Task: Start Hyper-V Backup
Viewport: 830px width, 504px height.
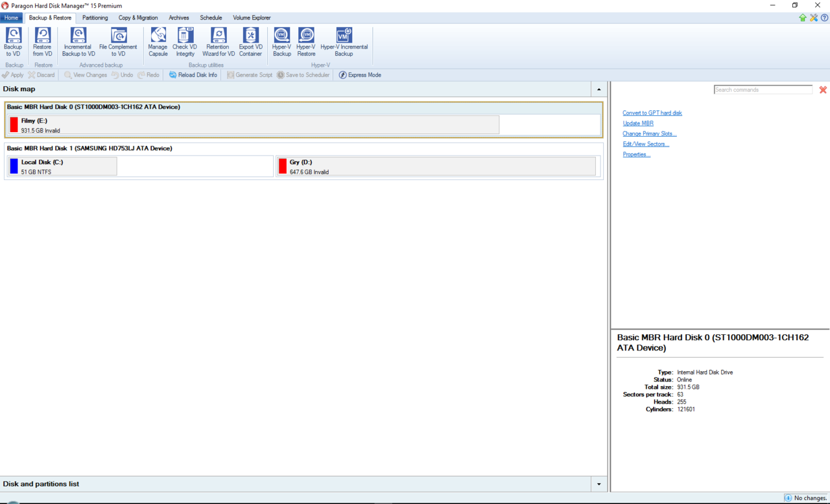Action: (281, 42)
